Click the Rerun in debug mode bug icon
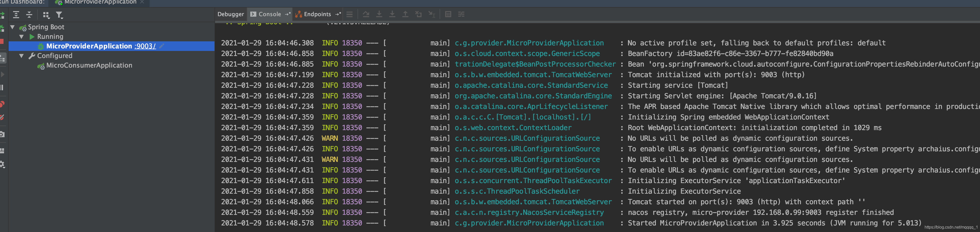The width and height of the screenshot is (980, 232). coord(2,28)
